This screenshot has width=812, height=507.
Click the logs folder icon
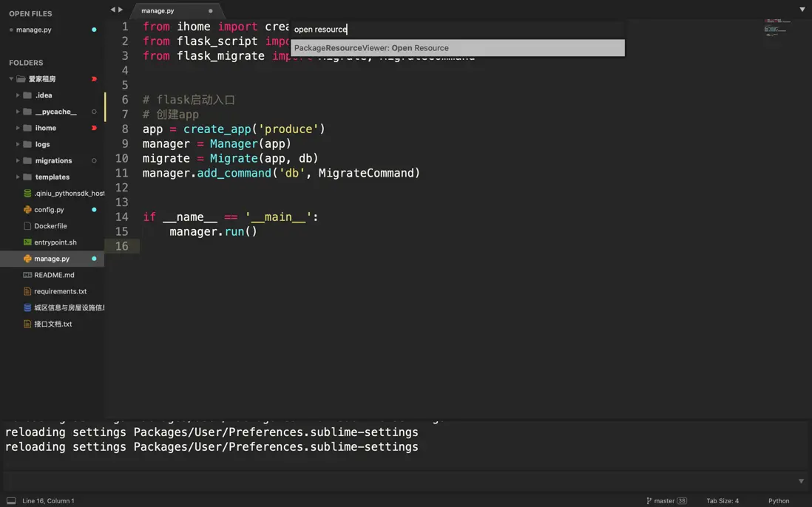coord(27,144)
